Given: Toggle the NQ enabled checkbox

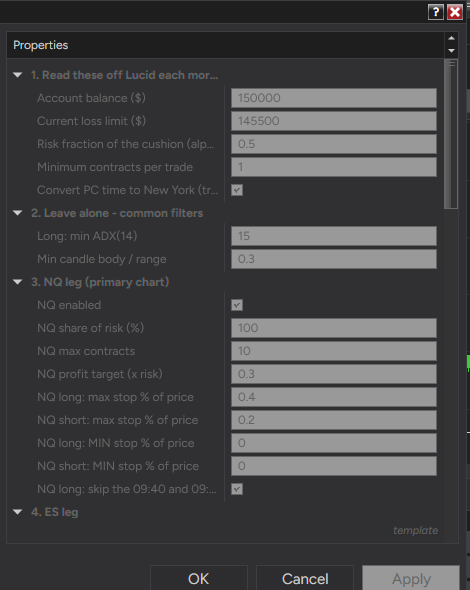Looking at the screenshot, I should pyautogui.click(x=237, y=305).
